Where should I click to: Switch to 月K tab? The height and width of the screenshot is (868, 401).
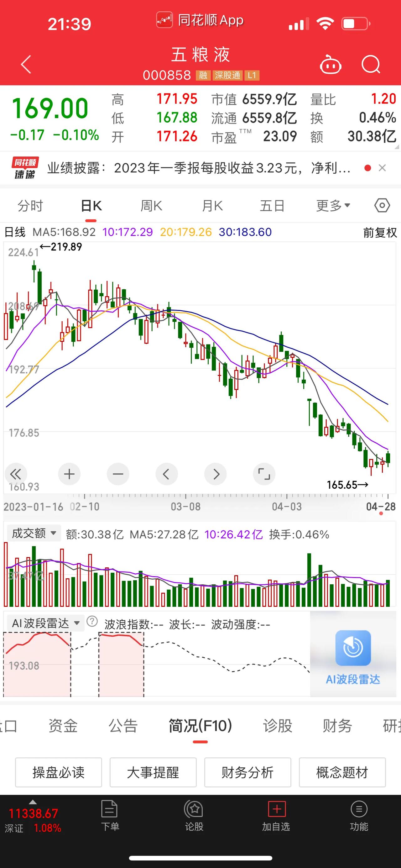(x=212, y=206)
